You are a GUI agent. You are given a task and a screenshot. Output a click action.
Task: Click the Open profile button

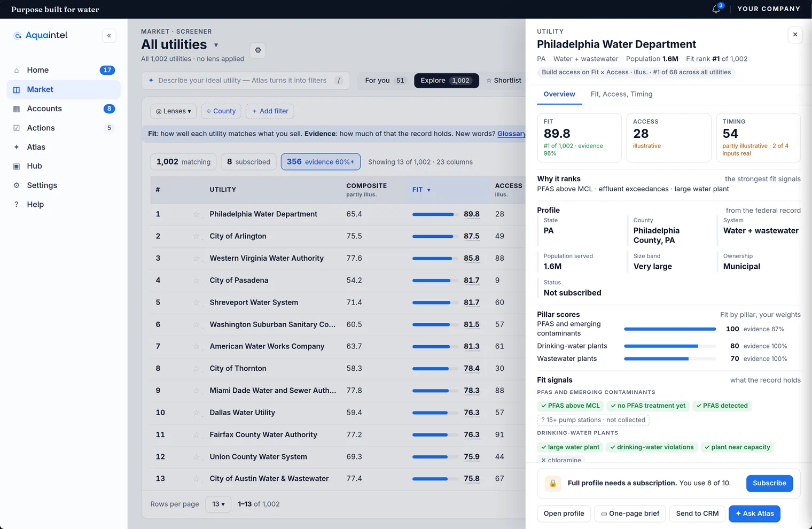564,514
